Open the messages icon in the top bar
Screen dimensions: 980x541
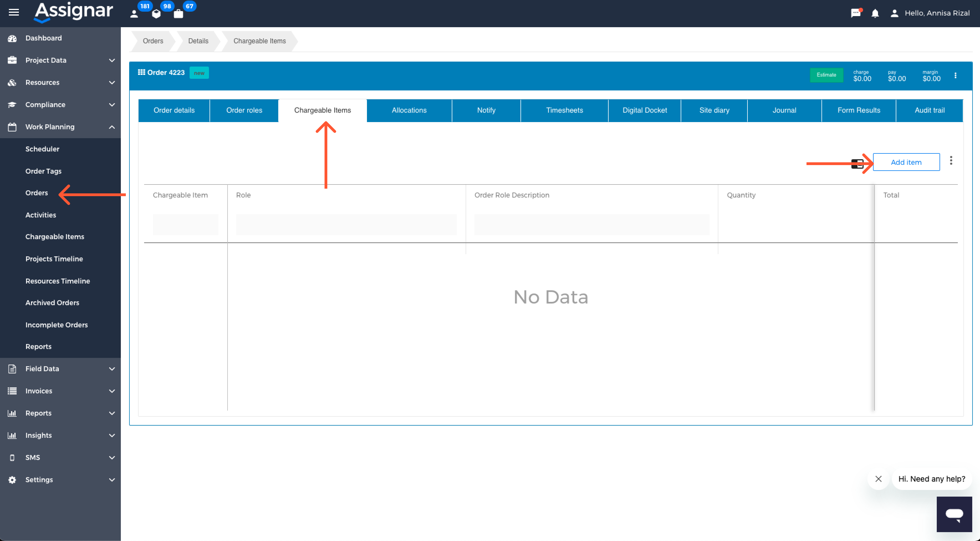coord(856,12)
